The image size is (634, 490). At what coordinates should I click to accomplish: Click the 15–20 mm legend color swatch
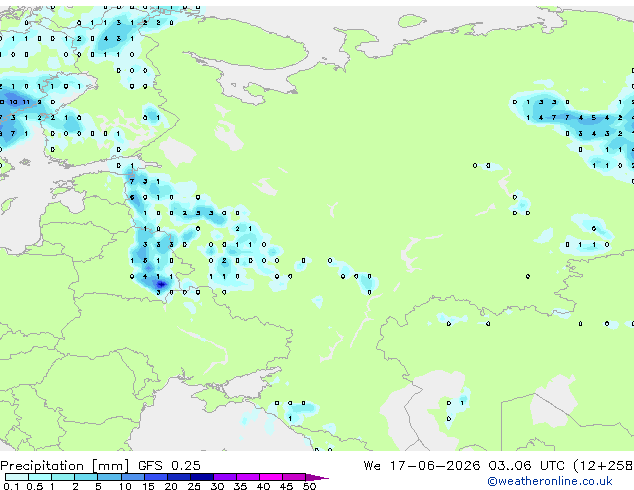pyautogui.click(x=156, y=477)
